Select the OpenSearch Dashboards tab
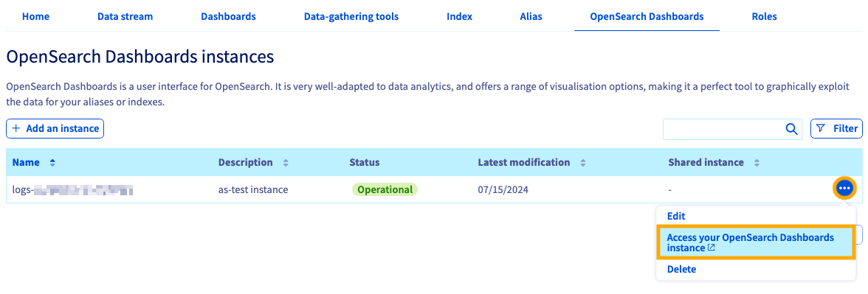 point(647,16)
